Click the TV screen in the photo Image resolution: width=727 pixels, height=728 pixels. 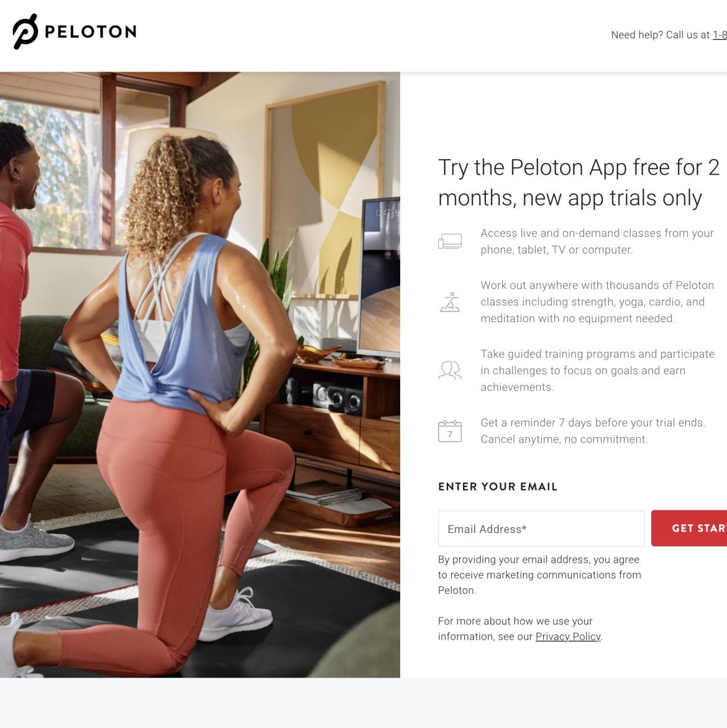point(380,277)
